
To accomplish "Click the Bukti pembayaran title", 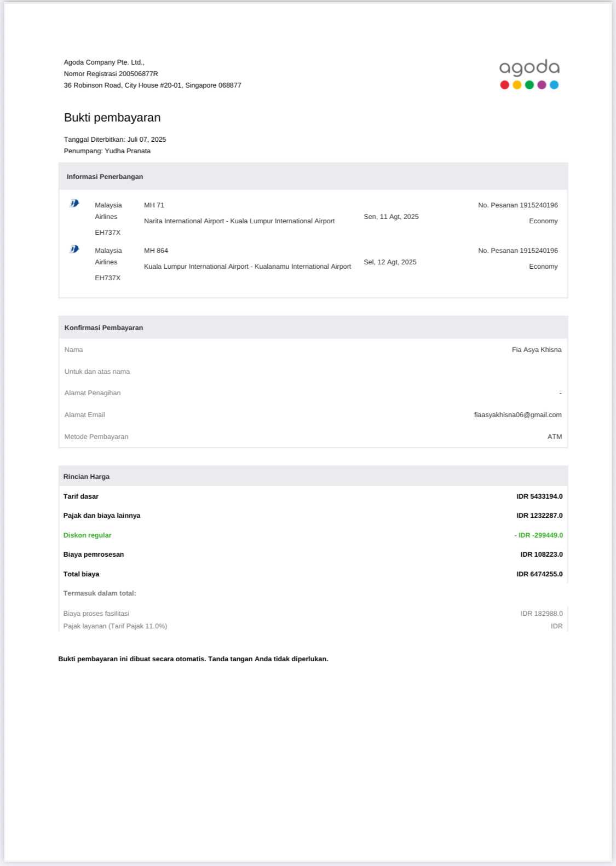I will [112, 118].
